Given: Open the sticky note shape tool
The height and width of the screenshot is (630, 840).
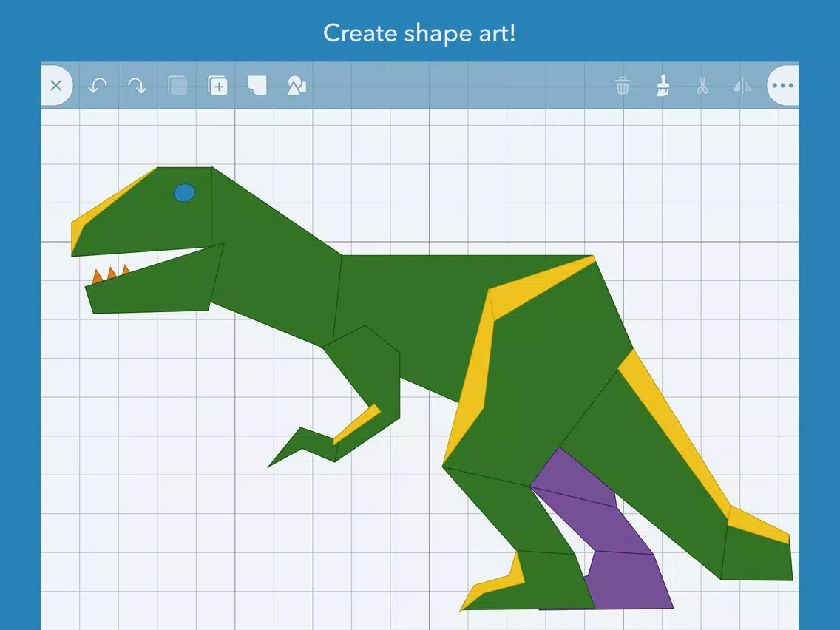Looking at the screenshot, I should tap(257, 86).
